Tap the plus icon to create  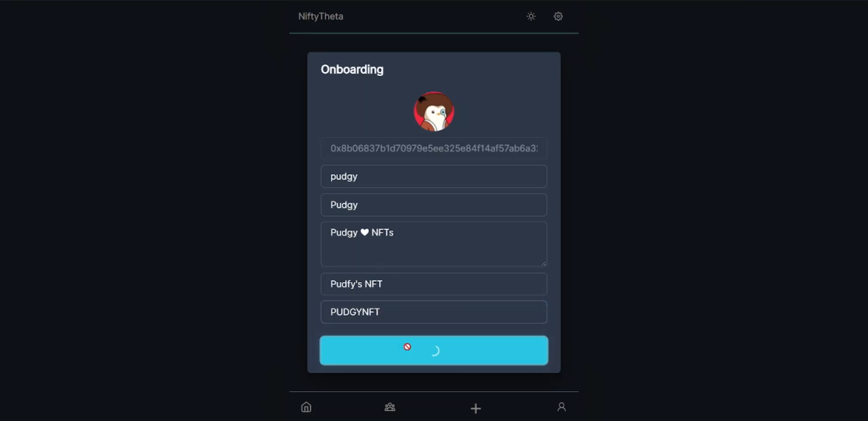[476, 408]
